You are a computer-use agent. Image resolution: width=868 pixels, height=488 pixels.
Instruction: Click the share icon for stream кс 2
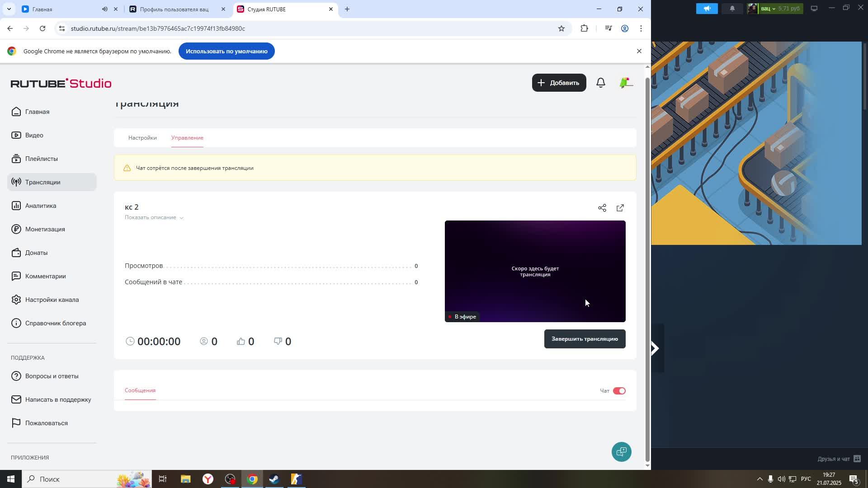(602, 208)
